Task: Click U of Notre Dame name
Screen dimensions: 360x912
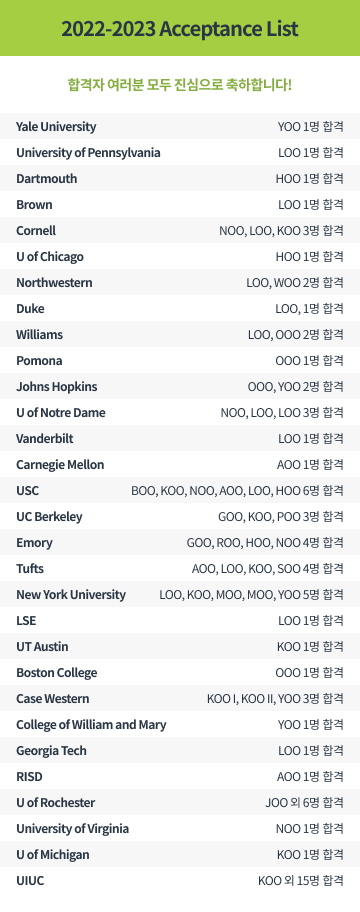Action: pos(61,412)
